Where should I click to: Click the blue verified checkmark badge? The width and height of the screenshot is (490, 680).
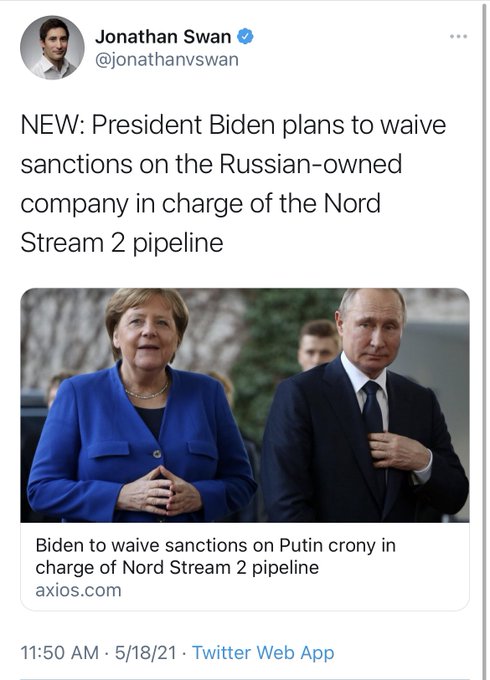(x=245, y=36)
